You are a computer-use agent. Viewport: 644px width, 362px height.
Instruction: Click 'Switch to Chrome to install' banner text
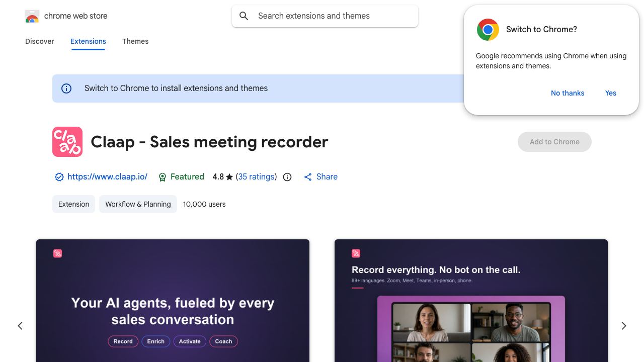[176, 88]
